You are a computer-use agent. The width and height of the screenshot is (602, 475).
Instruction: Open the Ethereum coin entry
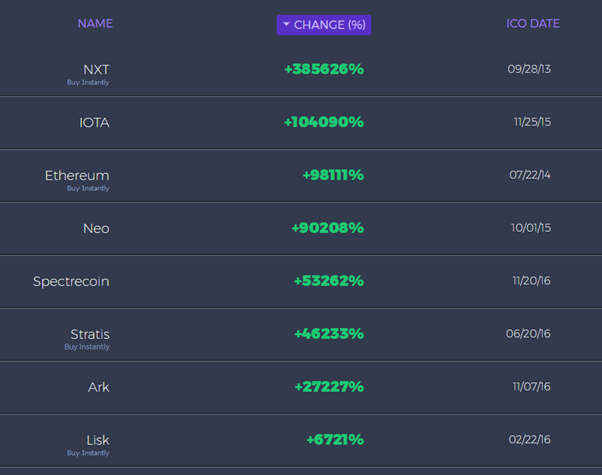coord(77,175)
